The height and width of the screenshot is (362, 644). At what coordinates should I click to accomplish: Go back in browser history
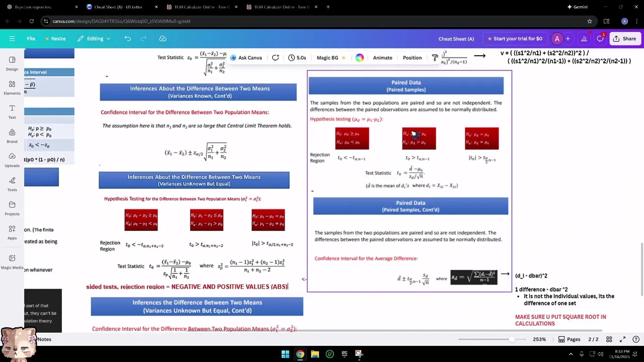coord(8,21)
